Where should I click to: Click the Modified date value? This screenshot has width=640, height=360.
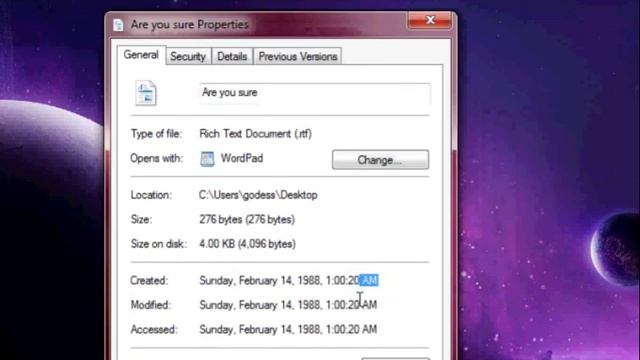click(x=288, y=305)
